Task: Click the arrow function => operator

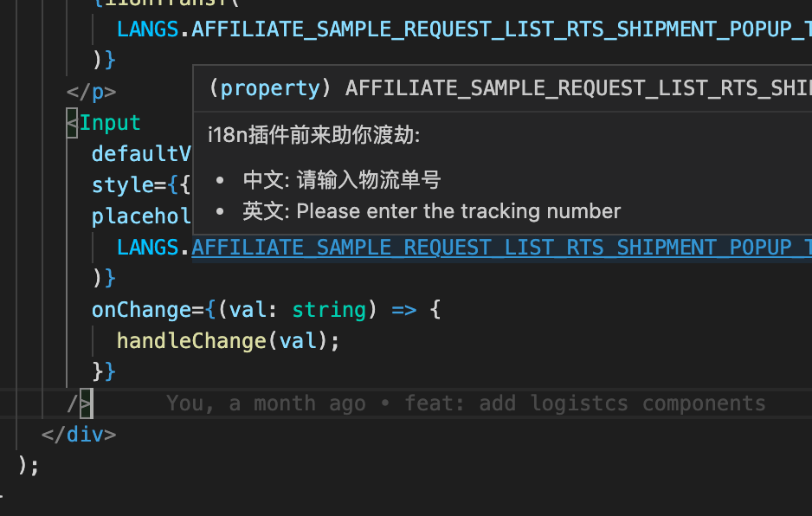Action: [x=404, y=310]
